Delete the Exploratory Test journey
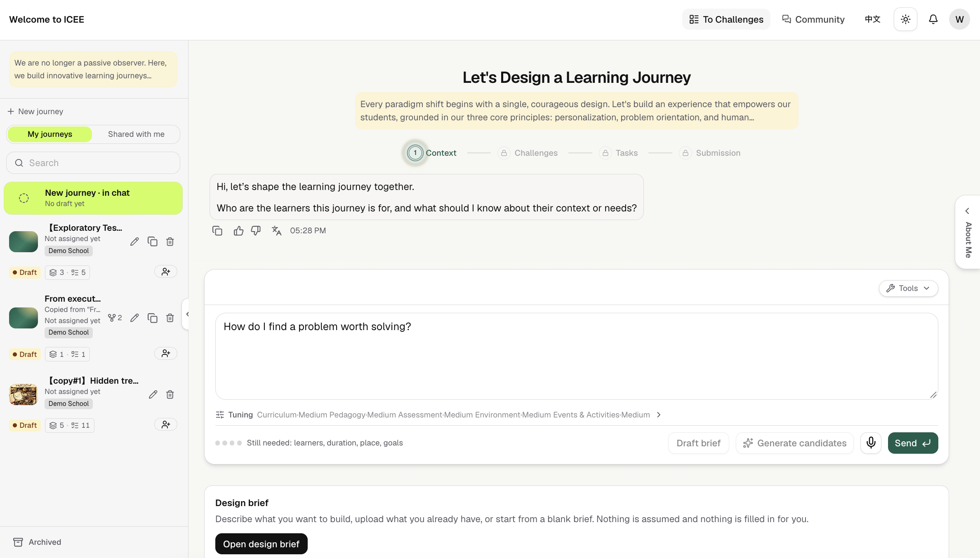The image size is (980, 558). click(x=170, y=241)
